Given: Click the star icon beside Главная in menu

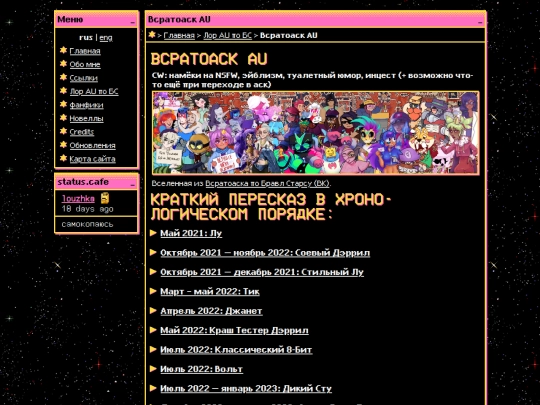Looking at the screenshot, I should (63, 50).
